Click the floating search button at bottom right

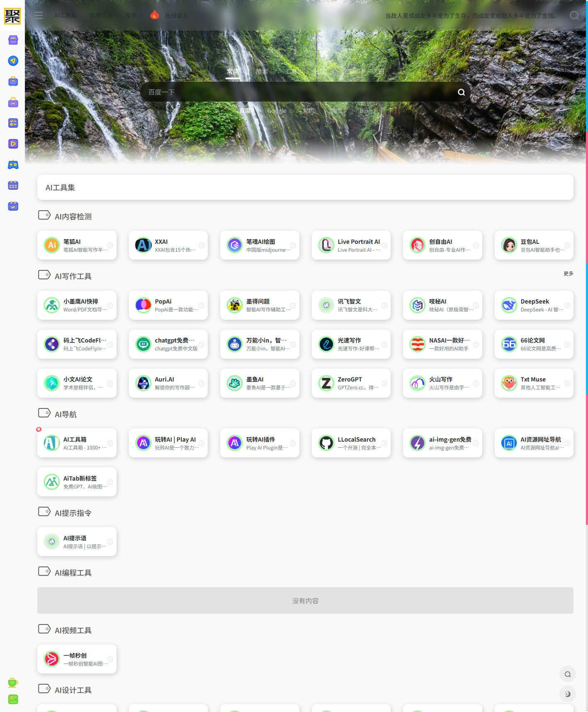click(567, 674)
